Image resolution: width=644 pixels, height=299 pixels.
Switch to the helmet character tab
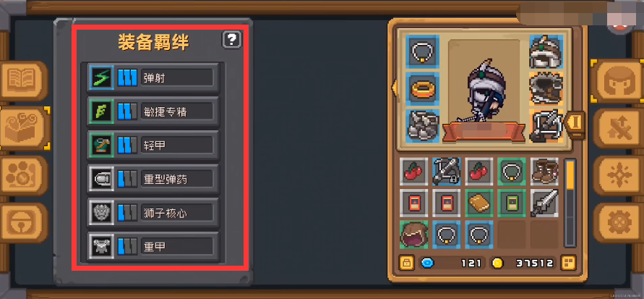coord(617,80)
